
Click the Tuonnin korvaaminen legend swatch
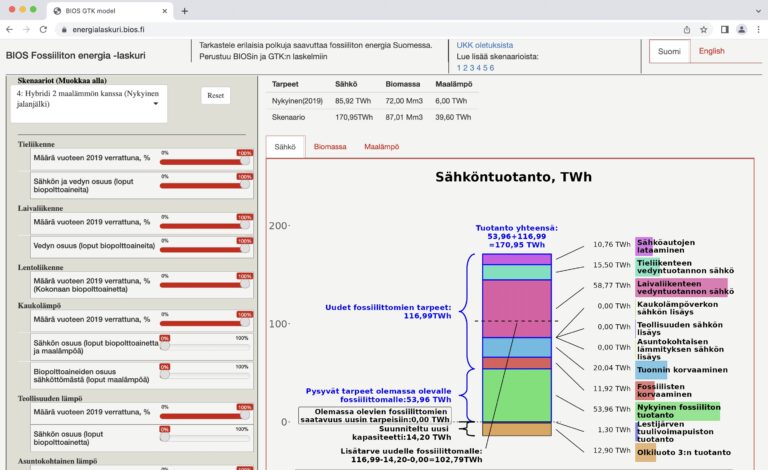click(x=651, y=370)
